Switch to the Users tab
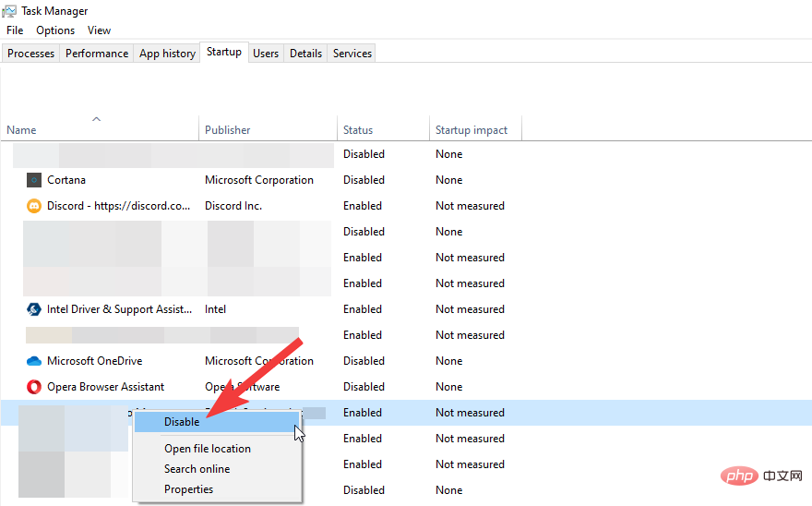 [266, 54]
